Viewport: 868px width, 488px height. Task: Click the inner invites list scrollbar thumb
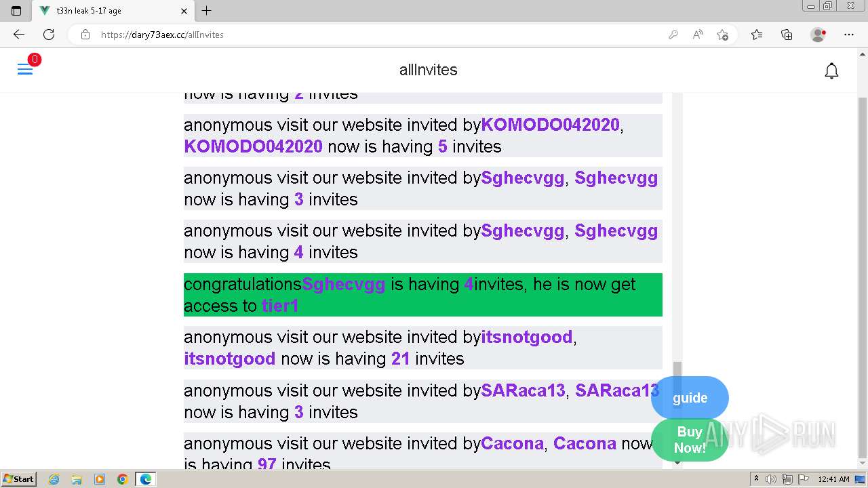[677, 377]
